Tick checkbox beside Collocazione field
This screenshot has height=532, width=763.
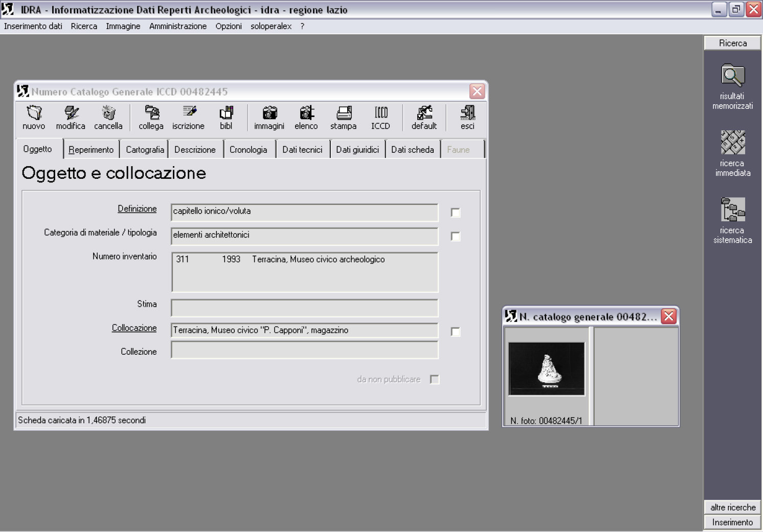[456, 332]
